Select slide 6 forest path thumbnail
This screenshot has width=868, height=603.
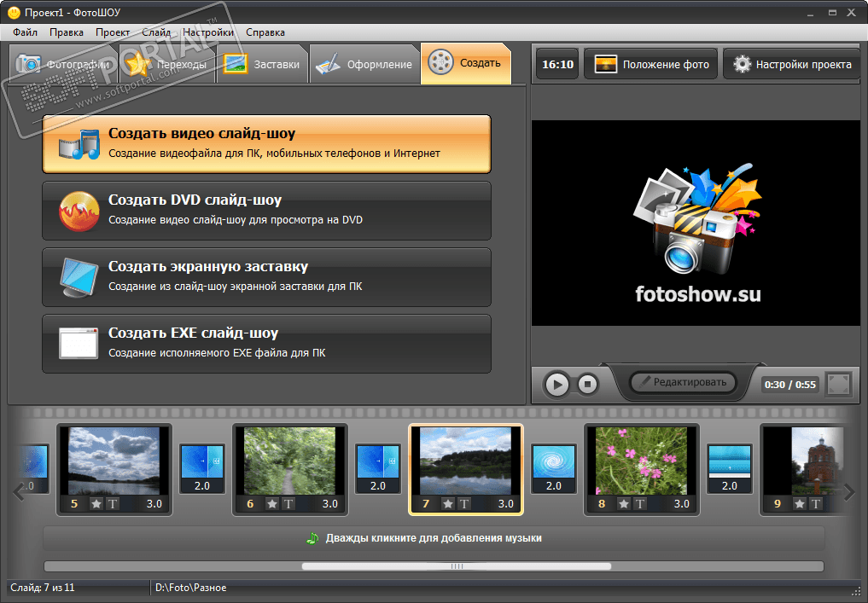click(290, 461)
